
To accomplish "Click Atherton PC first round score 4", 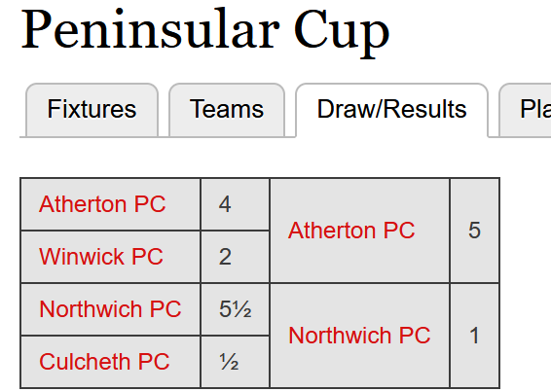I will (x=235, y=204).
